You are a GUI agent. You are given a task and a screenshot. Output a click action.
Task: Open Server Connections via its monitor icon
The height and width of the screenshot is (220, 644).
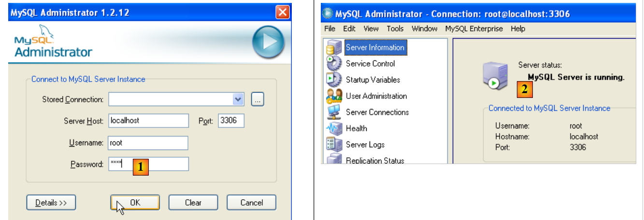click(334, 112)
